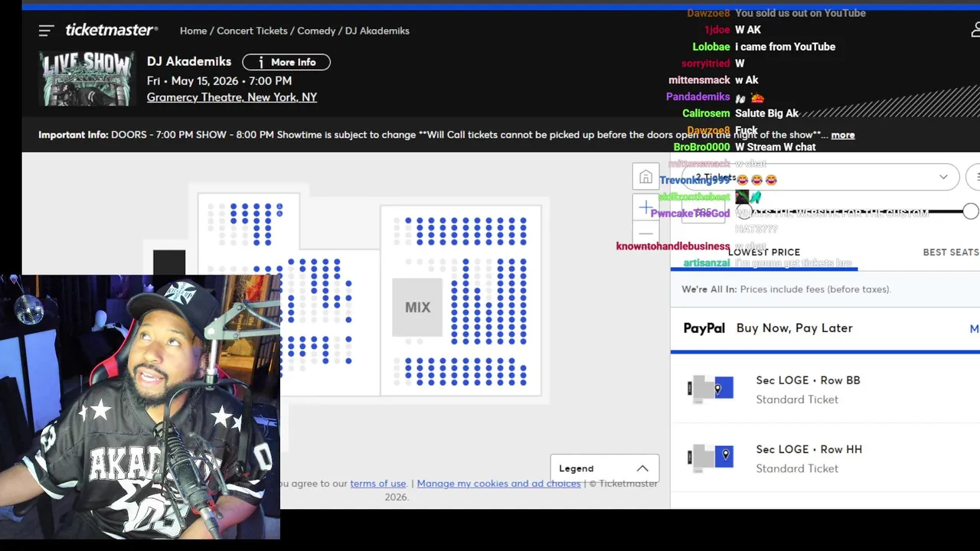Viewport: 980px width, 551px height.
Task: Click Row HH section map thumbnail
Action: coord(710,458)
